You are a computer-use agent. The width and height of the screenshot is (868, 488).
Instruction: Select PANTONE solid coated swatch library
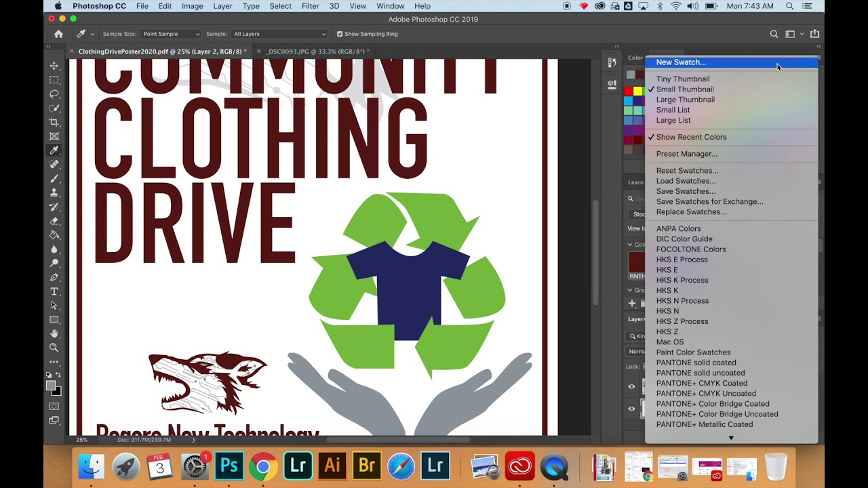tap(696, 363)
